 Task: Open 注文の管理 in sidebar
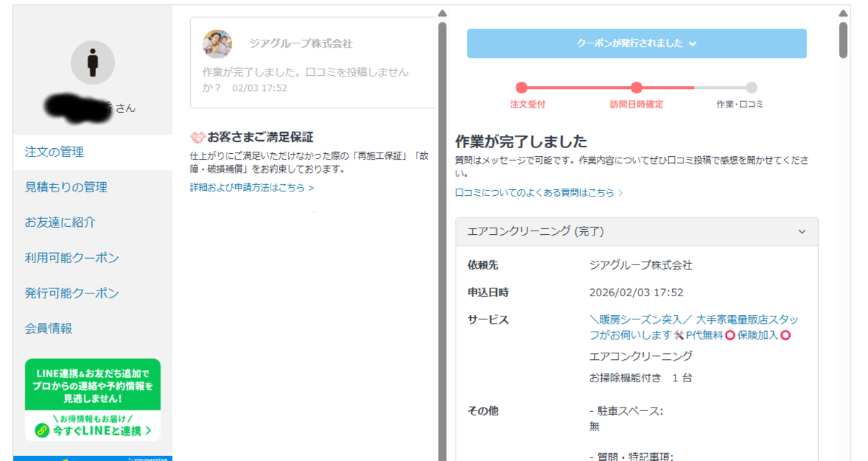click(54, 152)
